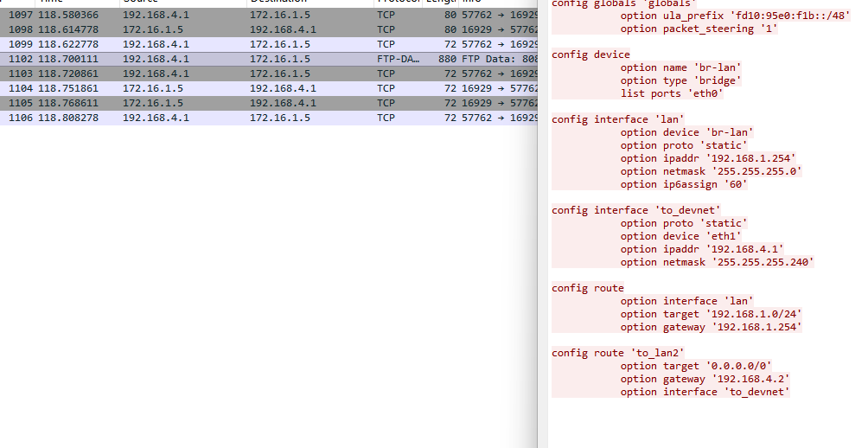Click the ip6assign '60' option line
868x448 pixels.
(x=683, y=184)
